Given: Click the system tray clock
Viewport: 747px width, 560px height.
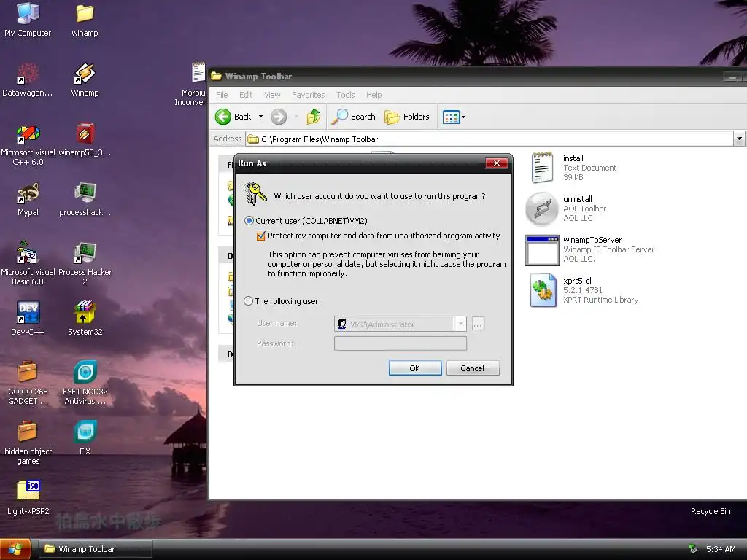Looking at the screenshot, I should click(x=721, y=549).
